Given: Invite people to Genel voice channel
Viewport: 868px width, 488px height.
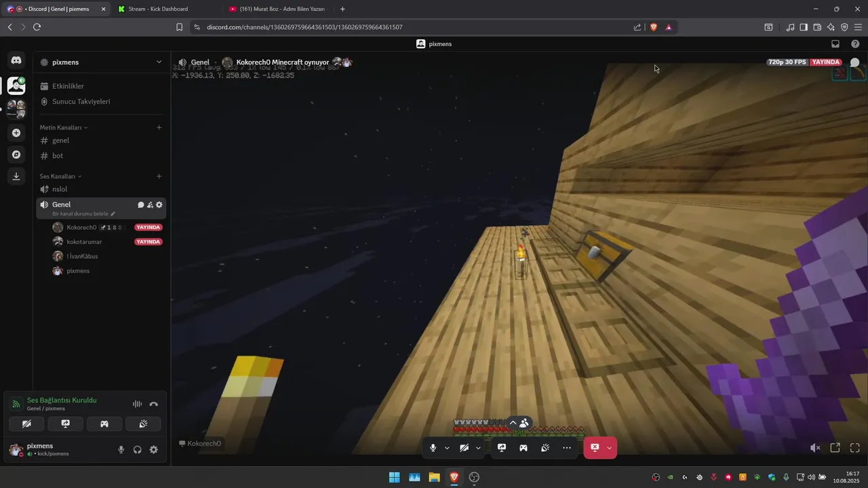Looking at the screenshot, I should tap(150, 205).
